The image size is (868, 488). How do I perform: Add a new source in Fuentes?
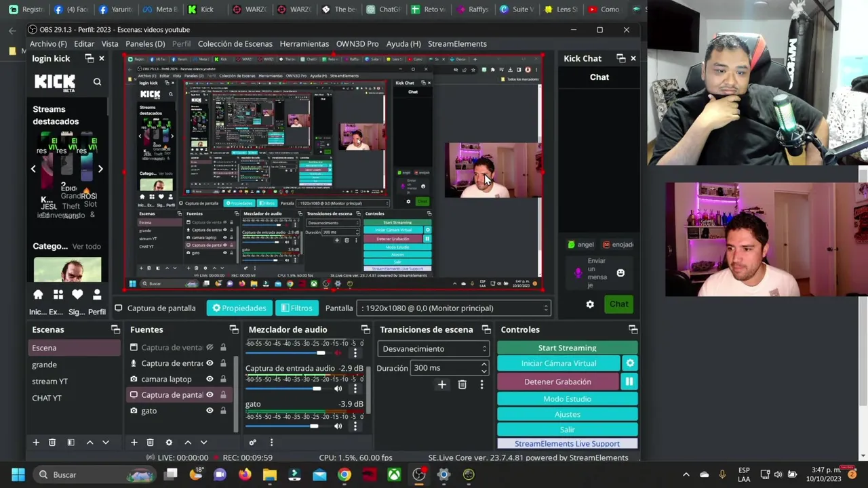[x=134, y=443]
